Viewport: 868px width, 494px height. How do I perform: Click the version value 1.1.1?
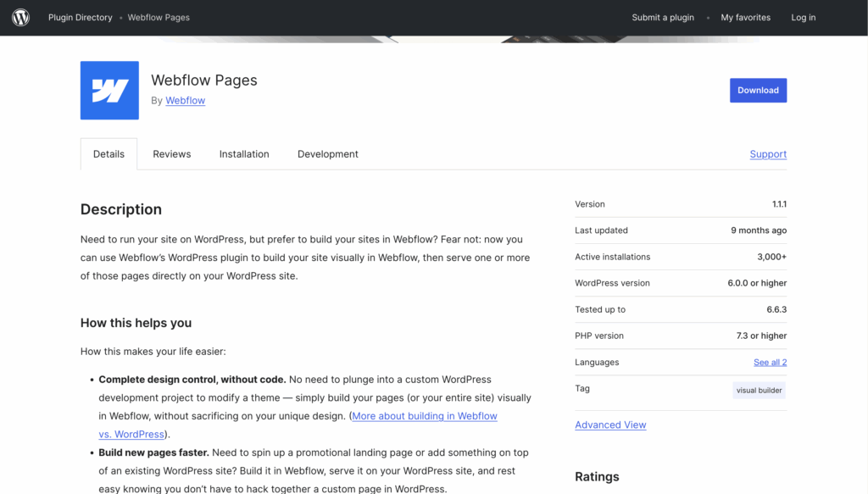(x=779, y=204)
